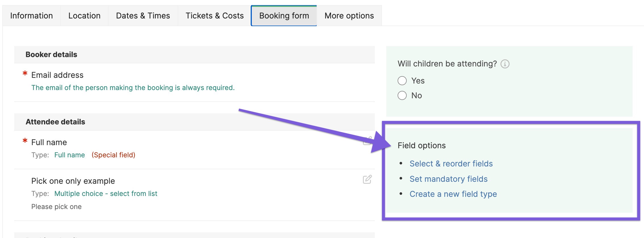Edit the Pick one only example field

point(367,179)
